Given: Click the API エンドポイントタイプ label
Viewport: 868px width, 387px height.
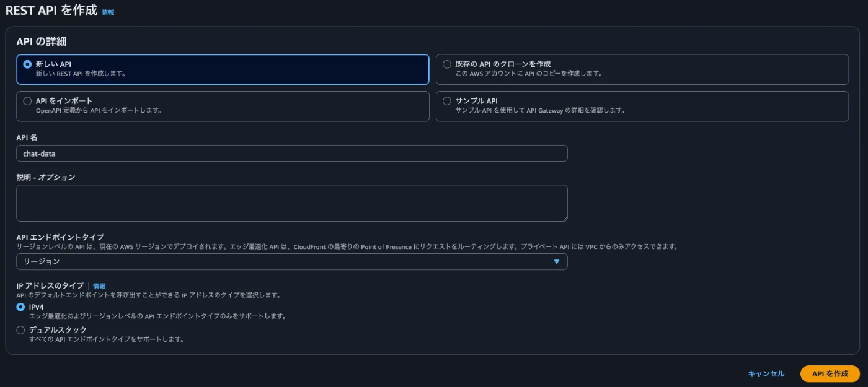Looking at the screenshot, I should coord(60,237).
